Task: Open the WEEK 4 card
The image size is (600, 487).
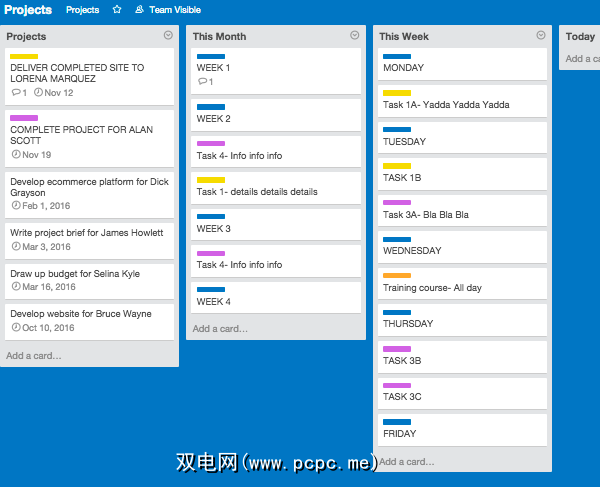Action: [276, 298]
